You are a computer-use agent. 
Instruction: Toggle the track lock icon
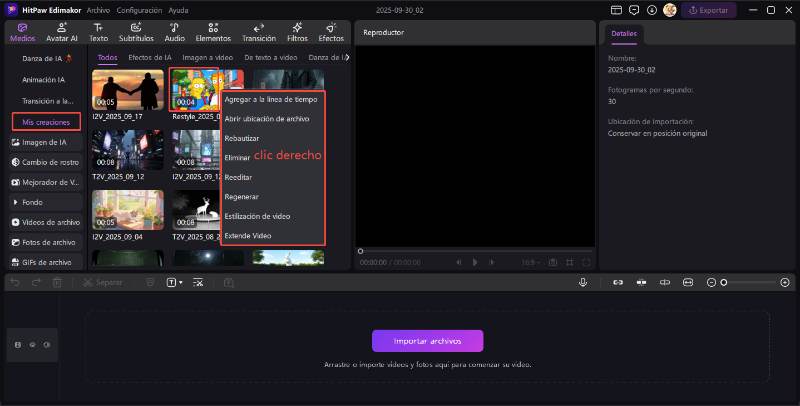tap(17, 344)
